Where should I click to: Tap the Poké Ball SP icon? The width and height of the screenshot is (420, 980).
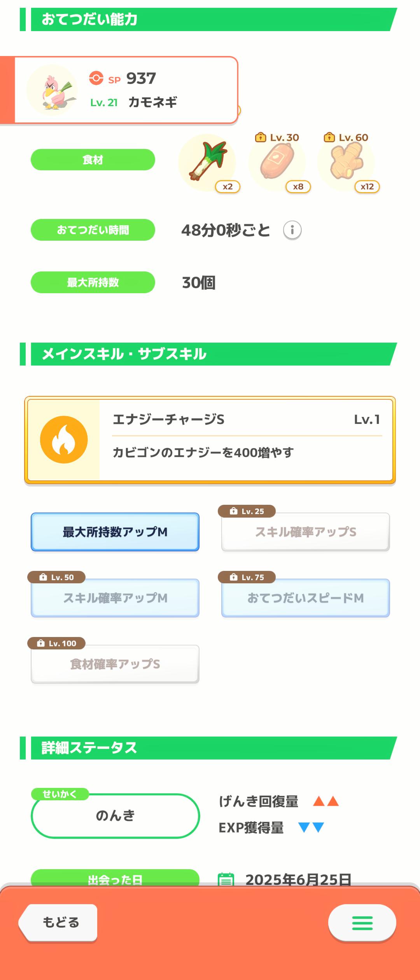(x=96, y=78)
